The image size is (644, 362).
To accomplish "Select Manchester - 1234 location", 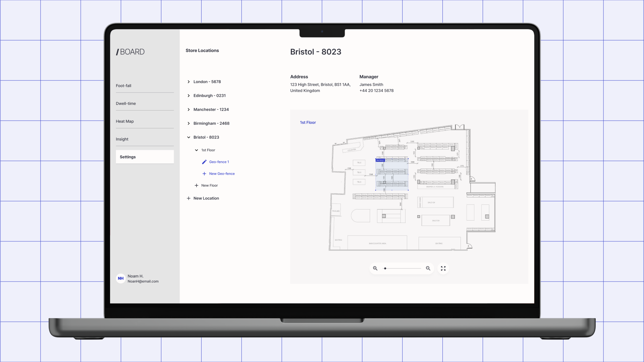I will click(x=211, y=110).
